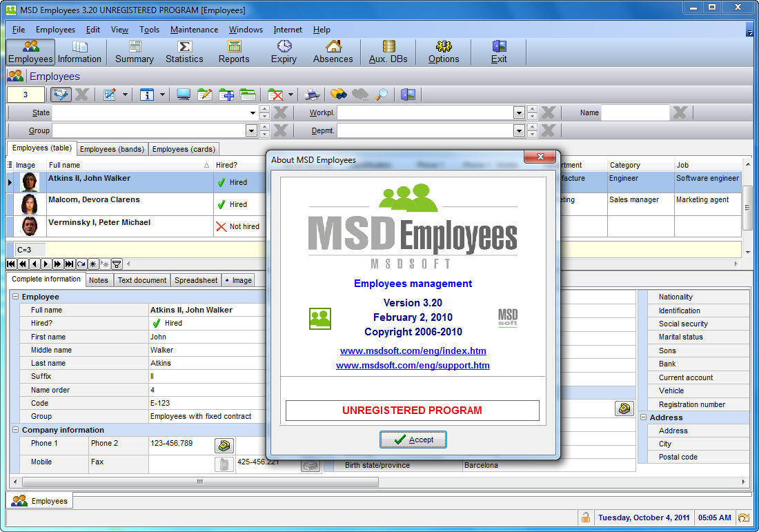This screenshot has height=532, width=759.
Task: Click the magnifying glass icon
Action: (382, 95)
